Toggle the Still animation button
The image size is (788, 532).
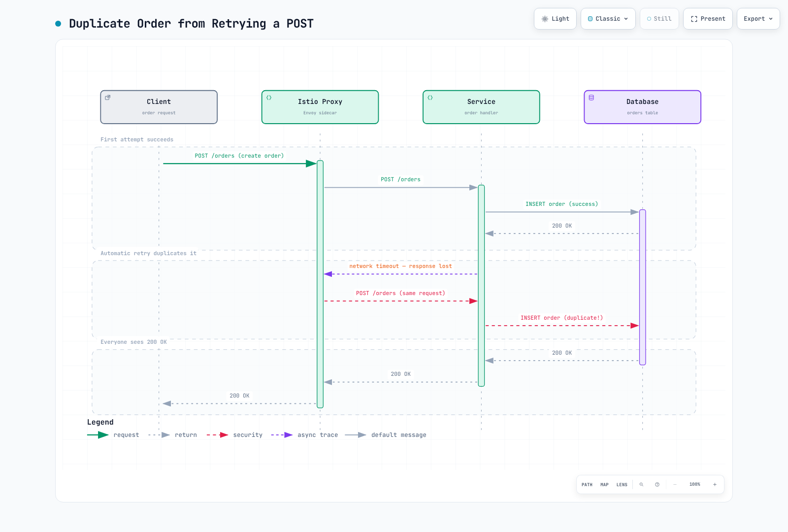[659, 19]
